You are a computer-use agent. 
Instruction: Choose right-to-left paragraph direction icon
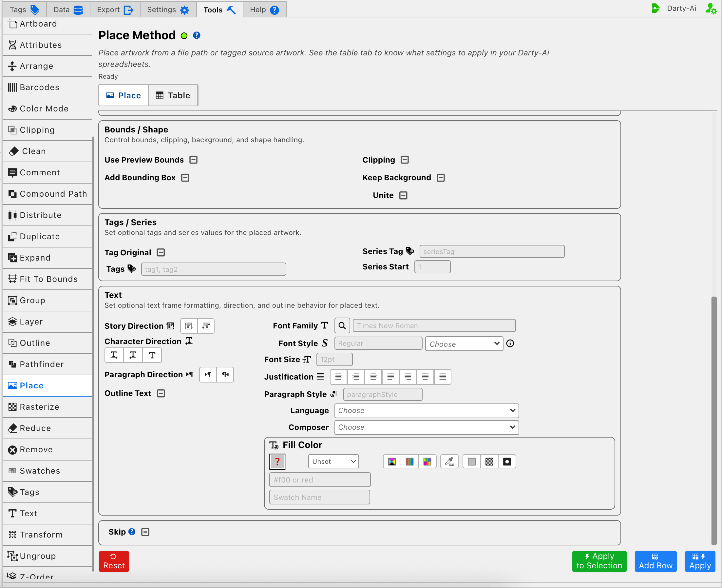pos(225,374)
